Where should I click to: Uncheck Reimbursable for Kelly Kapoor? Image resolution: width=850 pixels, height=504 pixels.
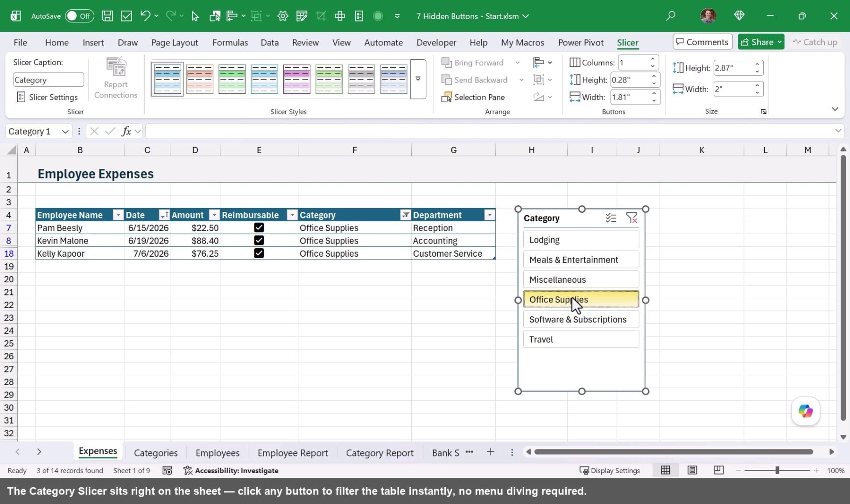point(259,253)
